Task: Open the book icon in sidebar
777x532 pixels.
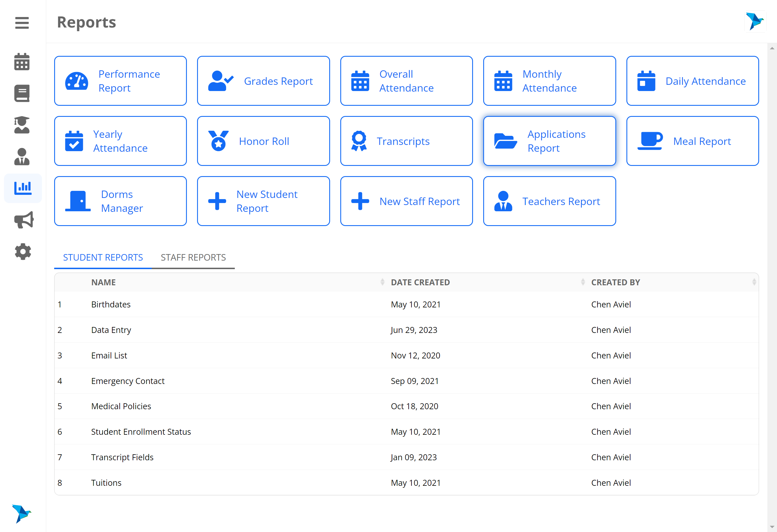Action: tap(22, 93)
